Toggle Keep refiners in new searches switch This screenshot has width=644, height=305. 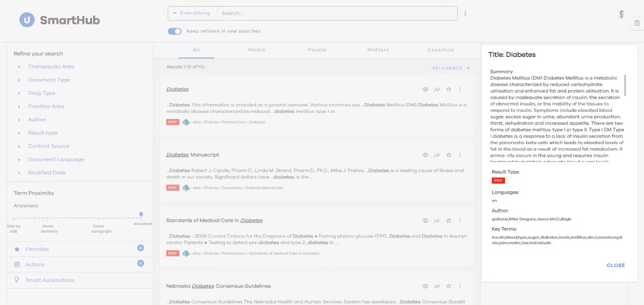click(x=174, y=31)
